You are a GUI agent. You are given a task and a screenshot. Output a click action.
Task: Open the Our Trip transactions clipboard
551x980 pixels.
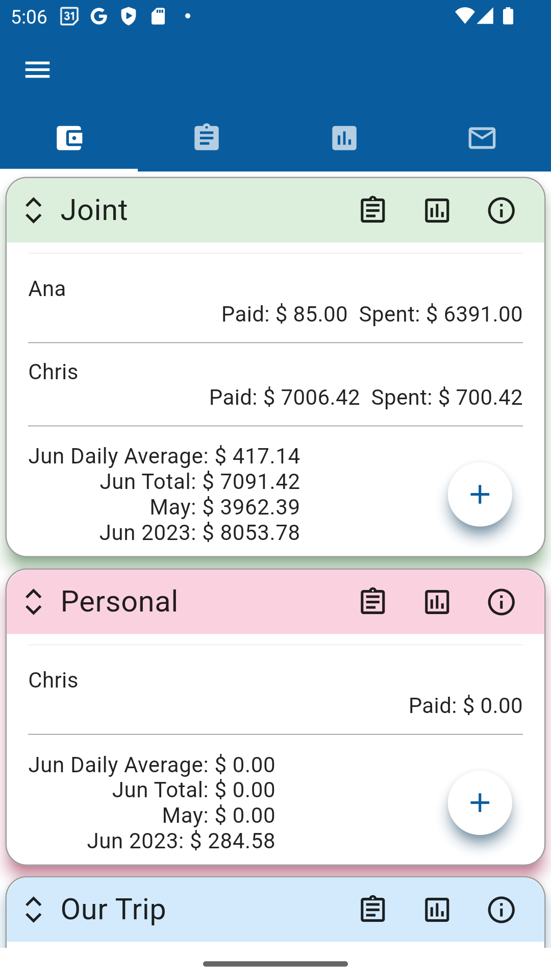372,910
